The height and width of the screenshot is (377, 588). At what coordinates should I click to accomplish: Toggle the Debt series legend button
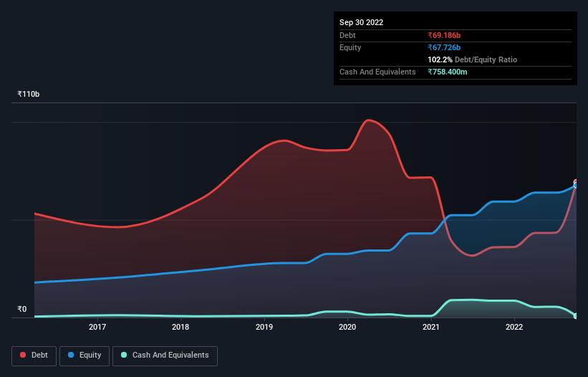[x=34, y=355]
